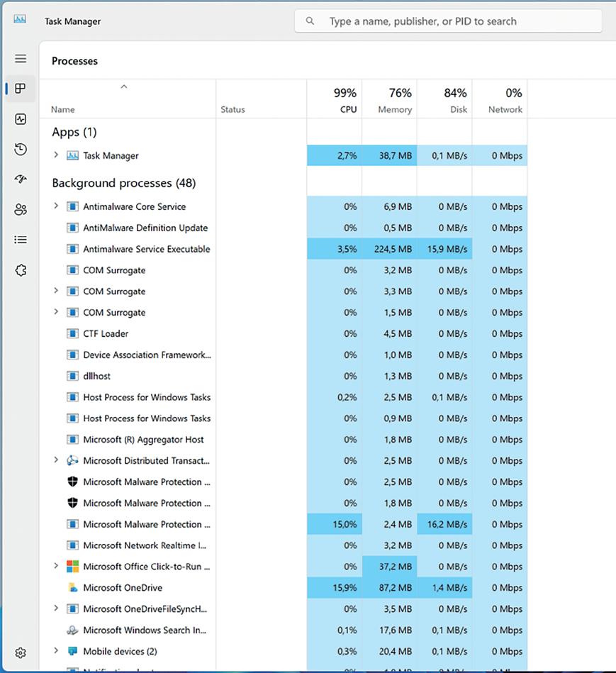Click the Microsoft Distributed Transaction icon
616x673 pixels.
(x=72, y=460)
